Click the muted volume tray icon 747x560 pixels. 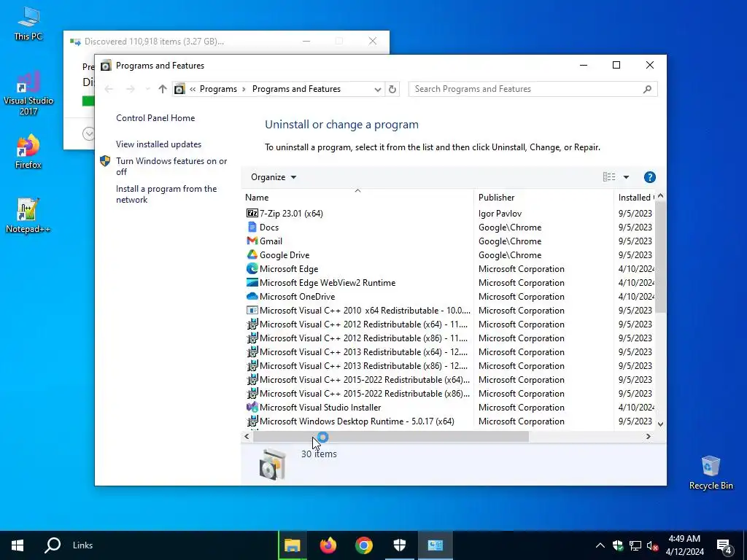point(652,545)
